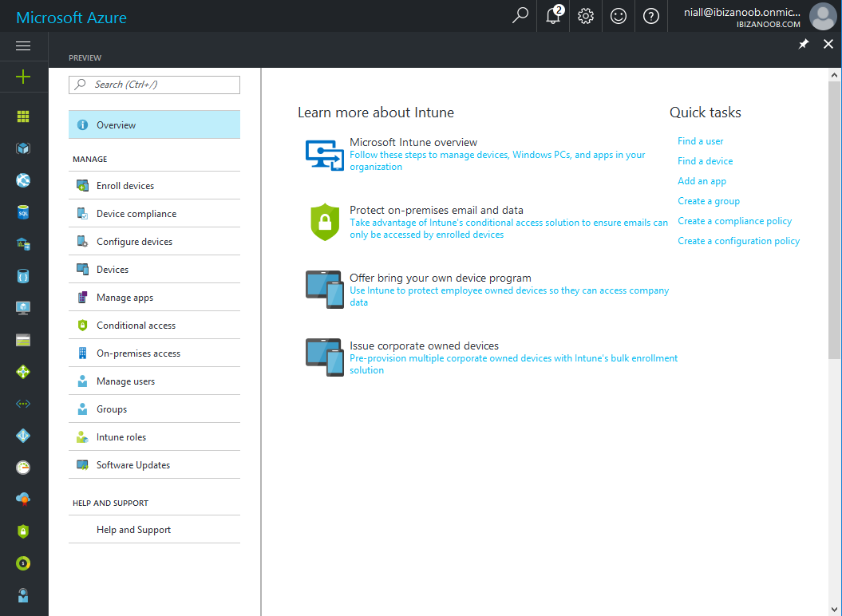This screenshot has height=616, width=842.
Task: Open Conditional access menu item
Action: 154,325
